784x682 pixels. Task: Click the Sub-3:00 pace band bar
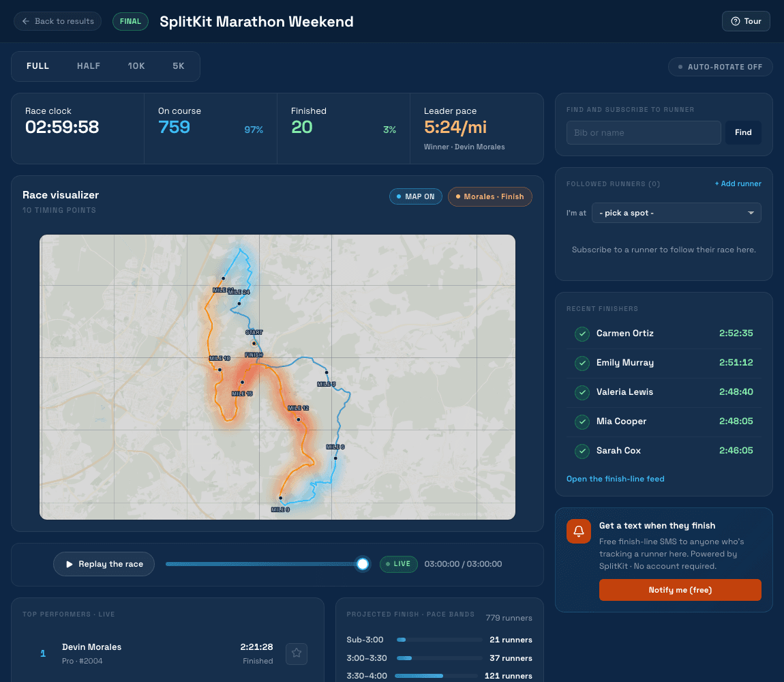[440, 640]
